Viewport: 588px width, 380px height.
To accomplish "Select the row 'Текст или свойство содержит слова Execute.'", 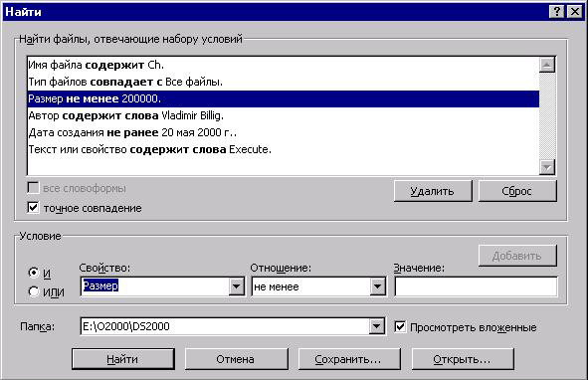I will (284, 149).
